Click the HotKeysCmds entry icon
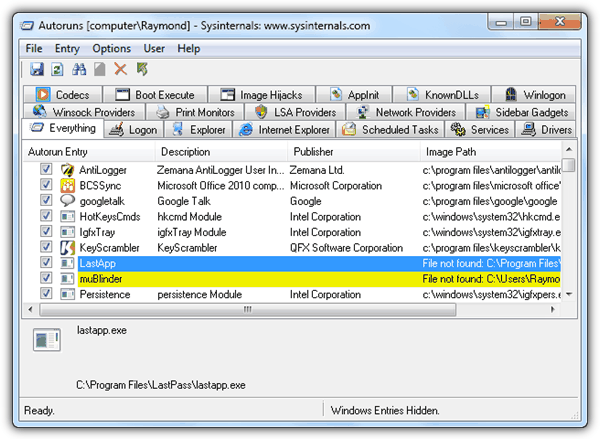The width and height of the screenshot is (600, 439). pyautogui.click(x=68, y=217)
